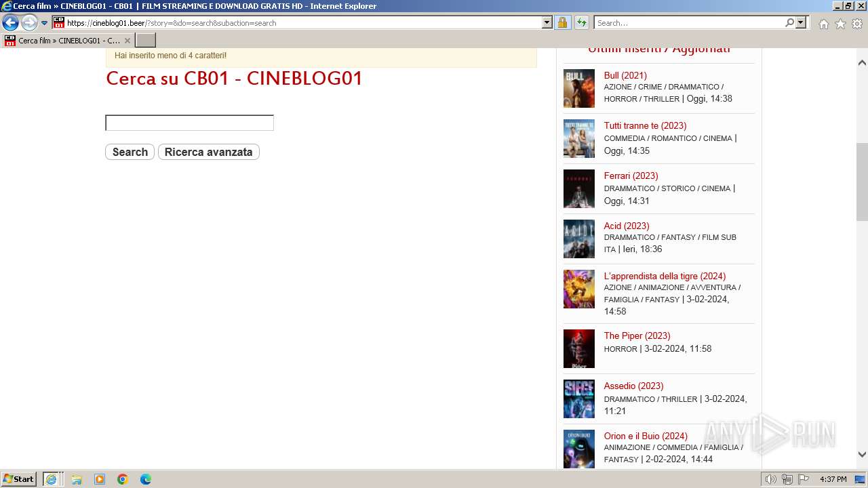Open the Home page icon
Viewport: 868px width, 488px height.
pos(823,24)
